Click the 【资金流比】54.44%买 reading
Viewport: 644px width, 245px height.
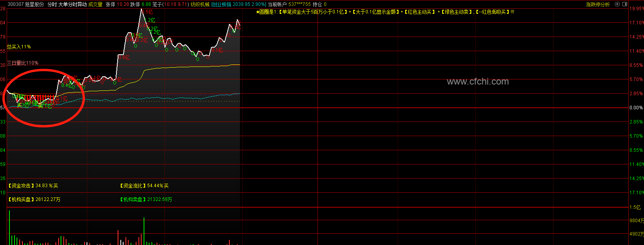pos(144,186)
